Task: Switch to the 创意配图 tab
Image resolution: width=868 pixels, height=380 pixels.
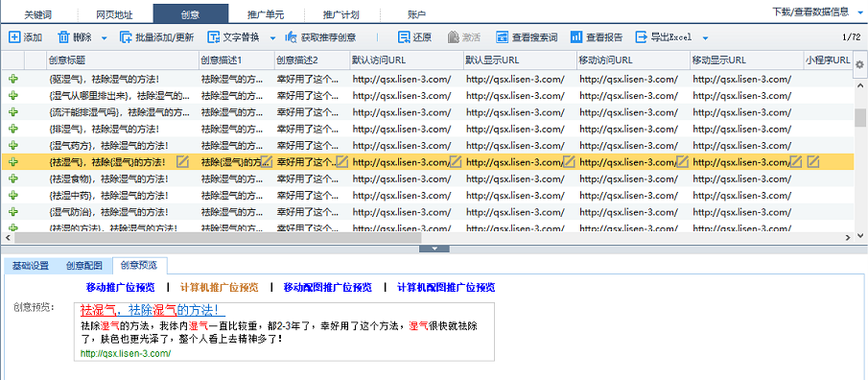Action: (83, 266)
